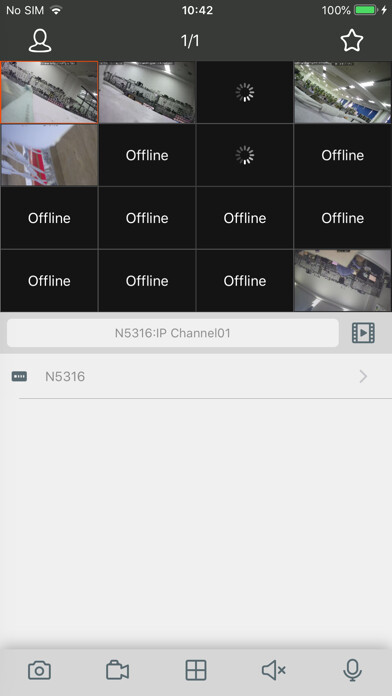The height and width of the screenshot is (696, 392).
Task: Expand the N5316 device chevron
Action: tap(363, 376)
